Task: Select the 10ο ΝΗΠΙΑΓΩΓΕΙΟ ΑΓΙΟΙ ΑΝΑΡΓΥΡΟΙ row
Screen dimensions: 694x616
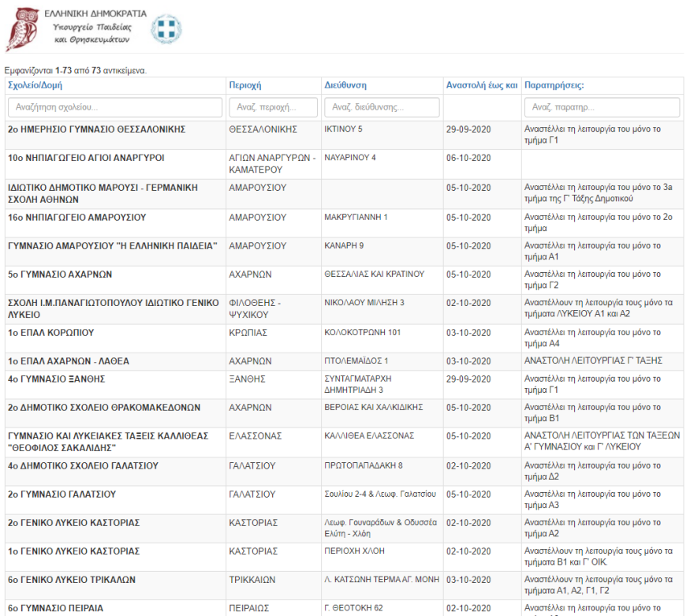Action: coord(86,158)
